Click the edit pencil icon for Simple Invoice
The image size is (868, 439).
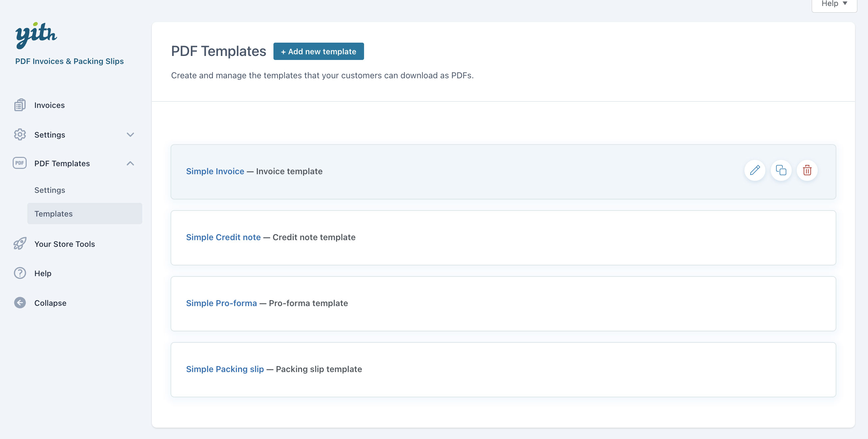[754, 170]
